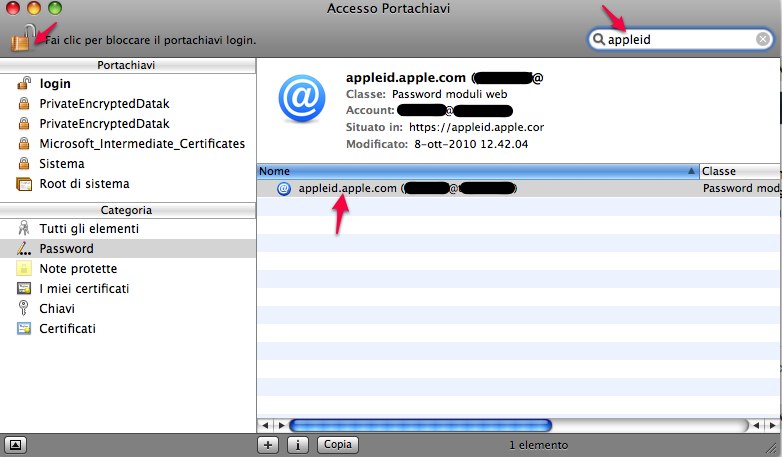Select the Password category
This screenshot has height=457, width=782.
coord(128,248)
